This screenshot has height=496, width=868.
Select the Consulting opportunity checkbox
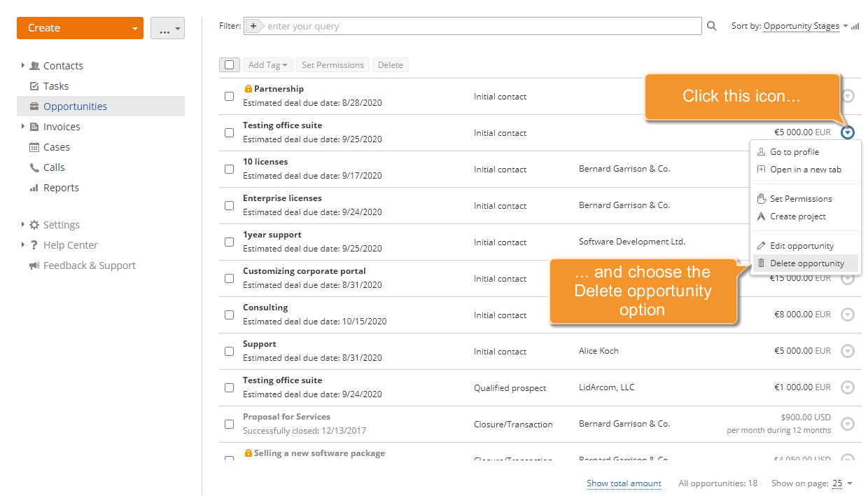[230, 315]
